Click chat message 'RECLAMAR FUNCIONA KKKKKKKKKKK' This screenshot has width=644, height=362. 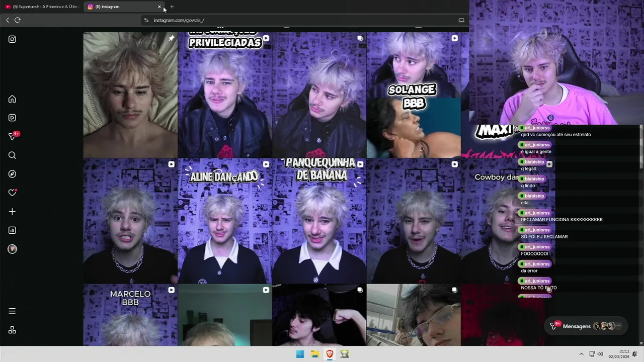point(561,220)
